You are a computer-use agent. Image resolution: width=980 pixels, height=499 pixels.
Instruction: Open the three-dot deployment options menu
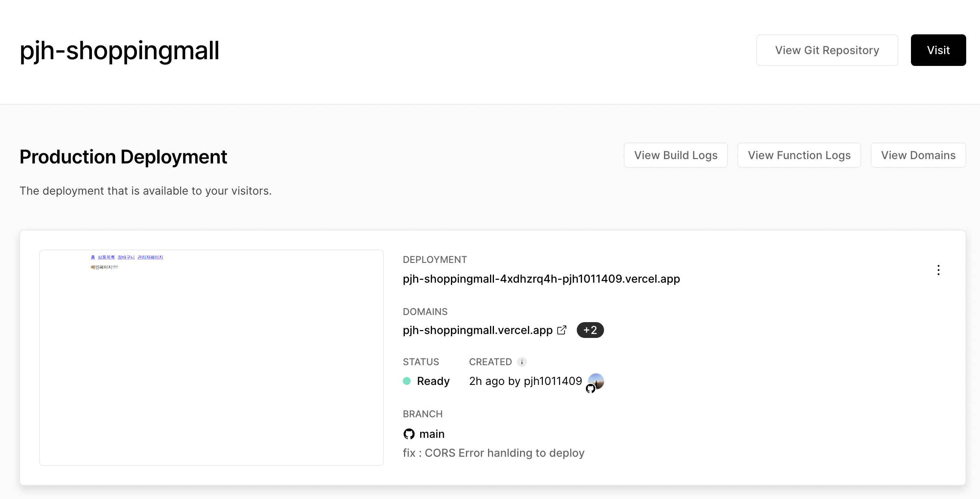938,270
